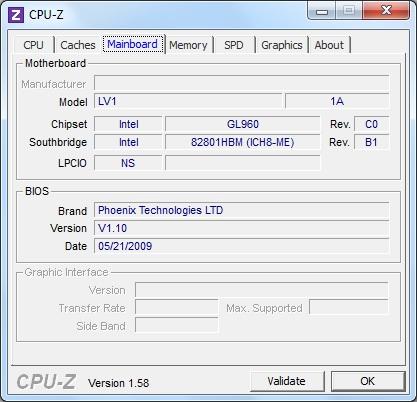Click the Graphic Interface Version field
417x402 pixels.
pyautogui.click(x=262, y=290)
